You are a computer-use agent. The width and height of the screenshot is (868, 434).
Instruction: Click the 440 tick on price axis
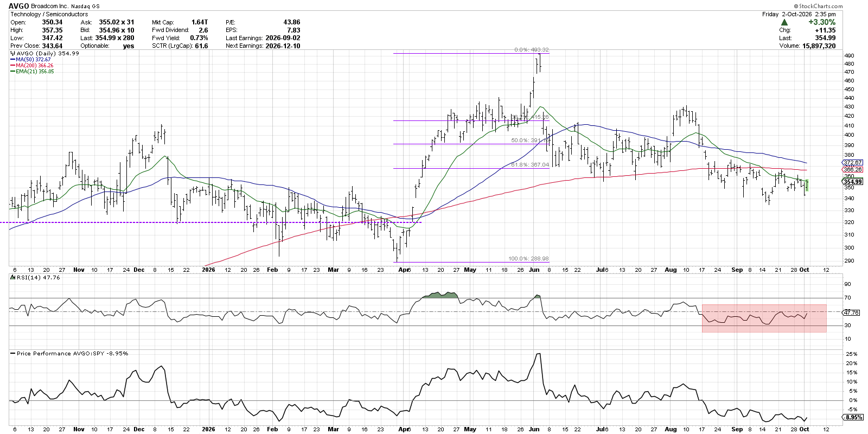(849, 98)
